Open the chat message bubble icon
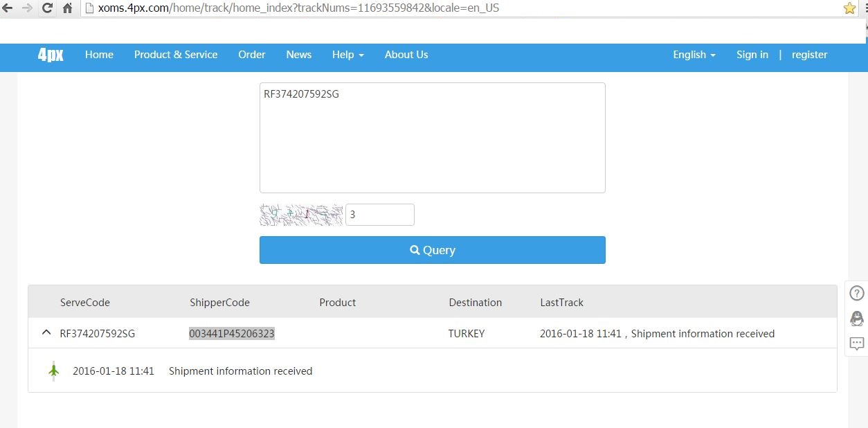The width and height of the screenshot is (868, 428). (x=857, y=344)
